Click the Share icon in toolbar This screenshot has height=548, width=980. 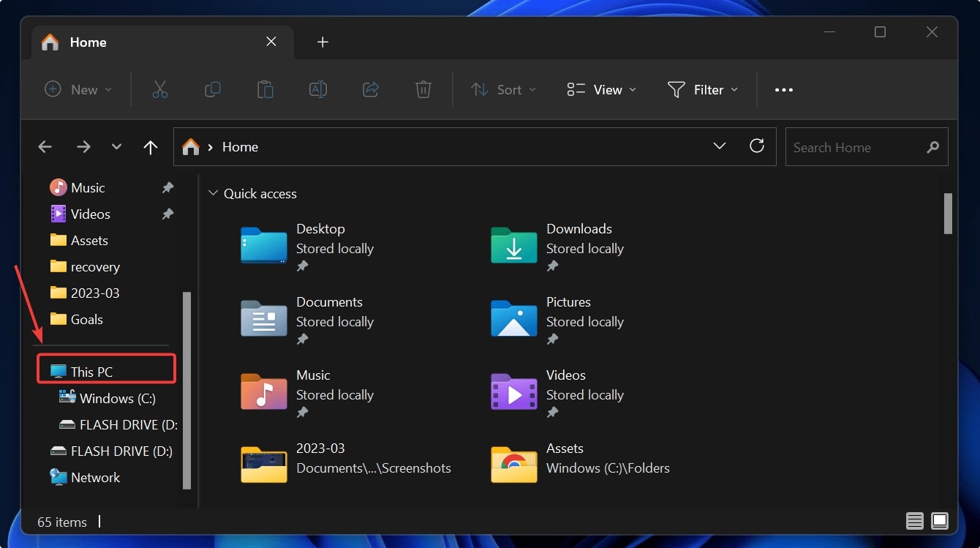[371, 89]
